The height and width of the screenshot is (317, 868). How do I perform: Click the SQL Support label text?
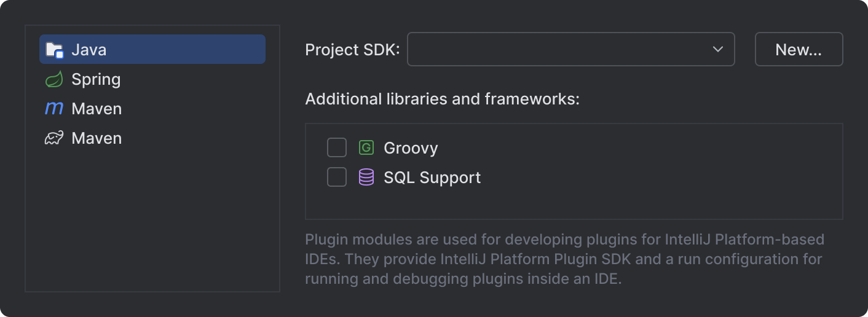pos(432,178)
